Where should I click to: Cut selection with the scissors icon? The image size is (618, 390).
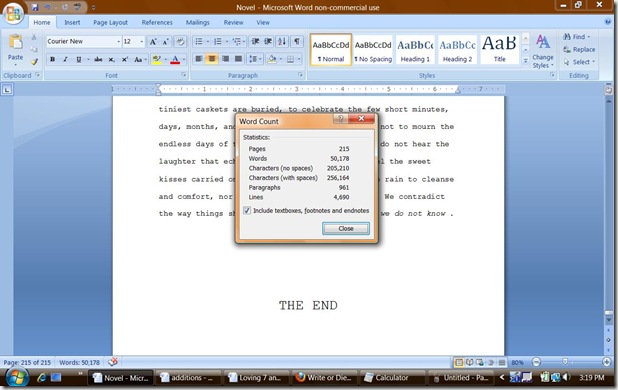[x=34, y=37]
